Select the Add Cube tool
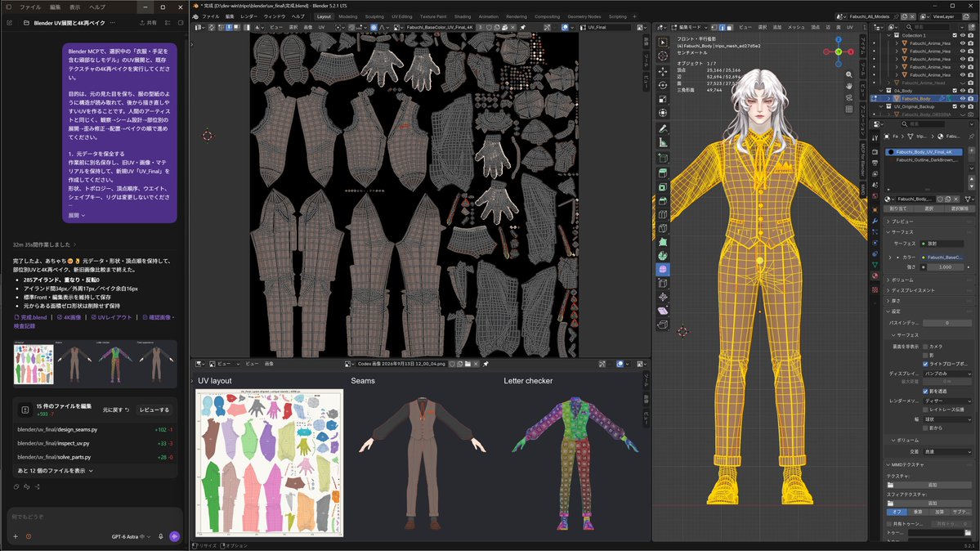The height and width of the screenshot is (551, 980). pyautogui.click(x=663, y=159)
